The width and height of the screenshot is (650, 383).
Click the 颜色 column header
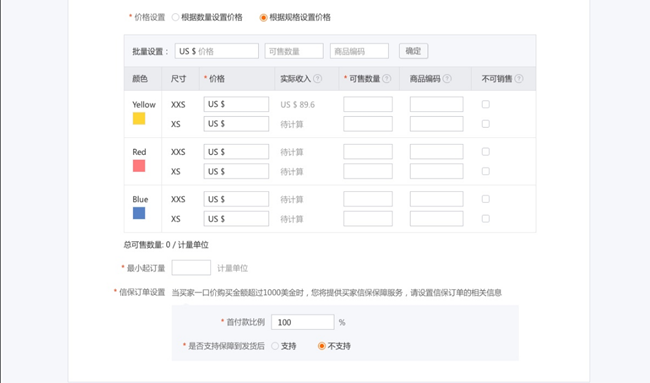point(140,78)
